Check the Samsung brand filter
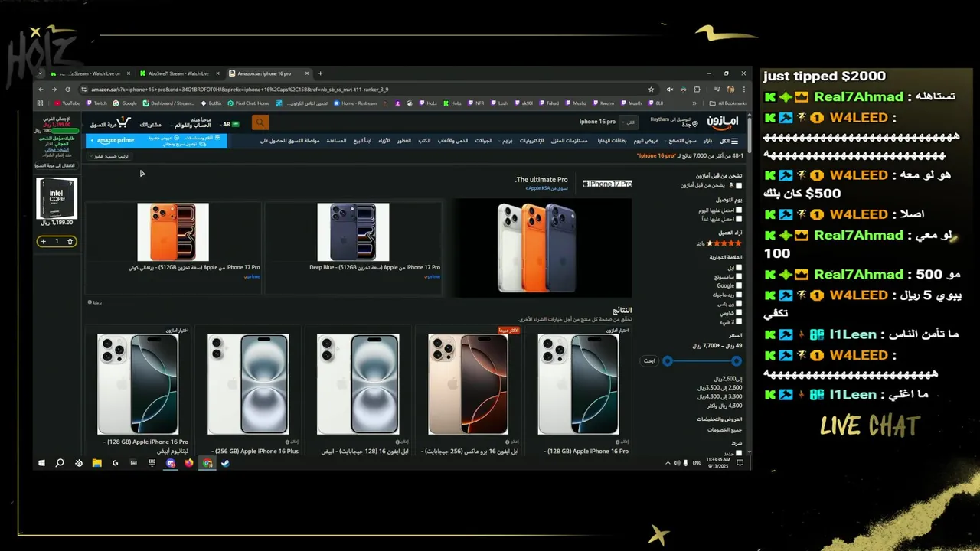980x551 pixels. coord(739,277)
